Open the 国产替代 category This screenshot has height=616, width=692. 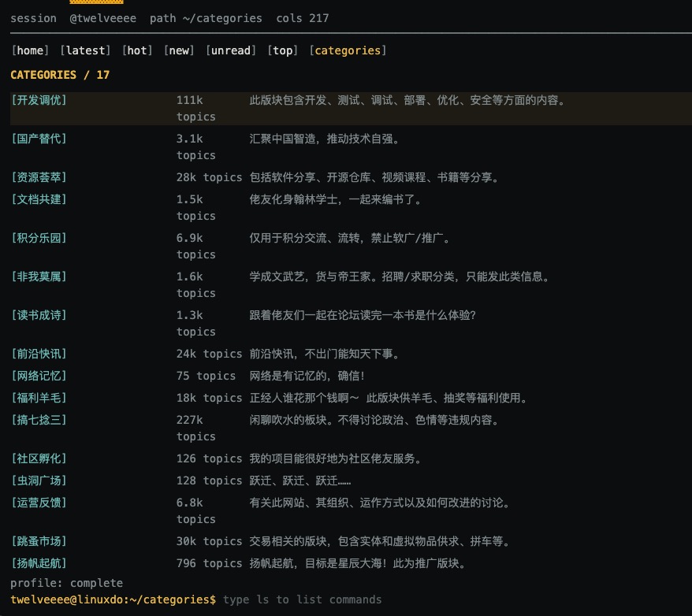pos(39,139)
